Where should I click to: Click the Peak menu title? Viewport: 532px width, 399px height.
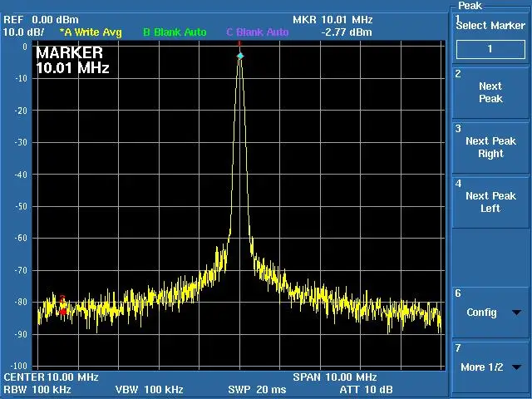(470, 6)
